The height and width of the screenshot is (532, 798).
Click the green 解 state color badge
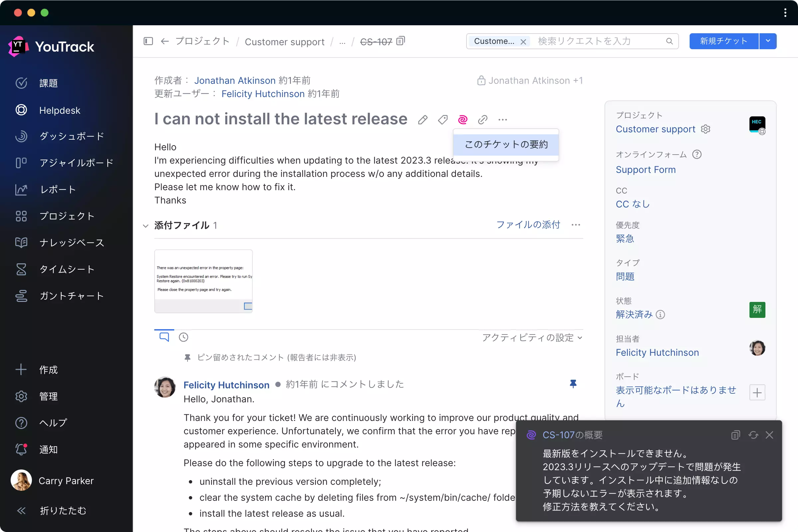(x=757, y=310)
